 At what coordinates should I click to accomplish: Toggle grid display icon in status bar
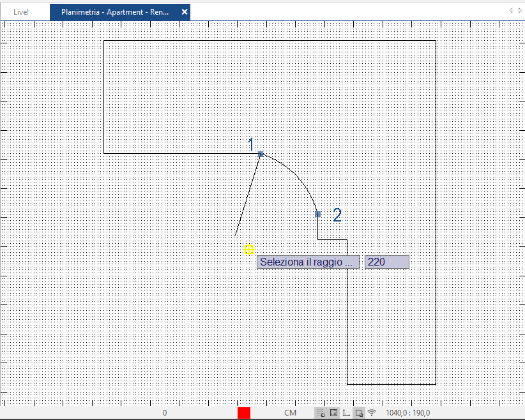point(333,412)
